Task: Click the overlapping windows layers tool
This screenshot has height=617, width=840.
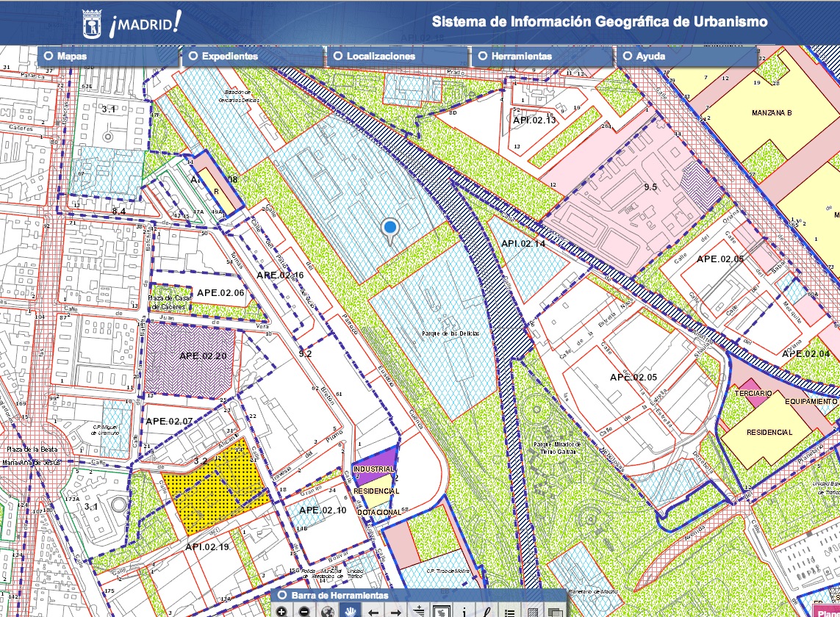Action: click(x=556, y=612)
